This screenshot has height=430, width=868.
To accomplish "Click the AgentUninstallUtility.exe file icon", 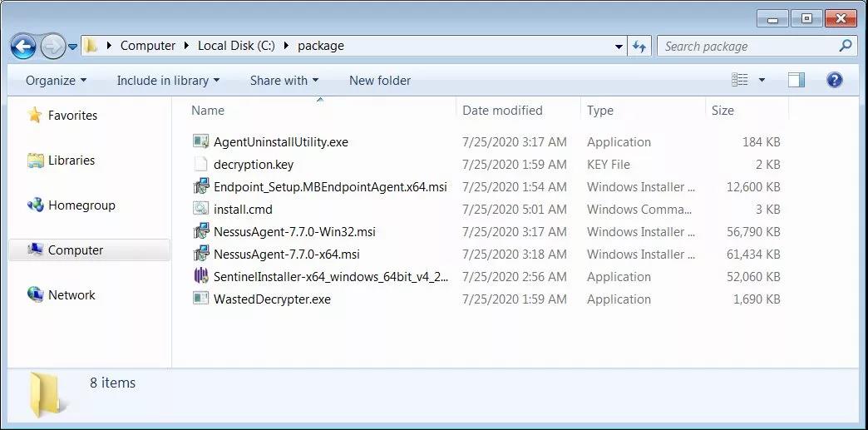I will [x=200, y=142].
